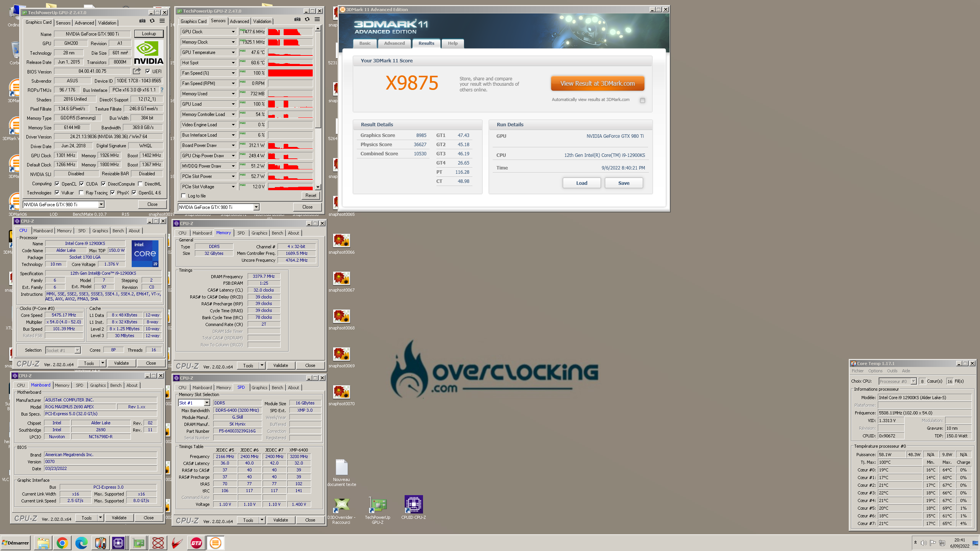
Task: Open the Help tab in 3DMark 11
Action: pyautogui.click(x=453, y=43)
